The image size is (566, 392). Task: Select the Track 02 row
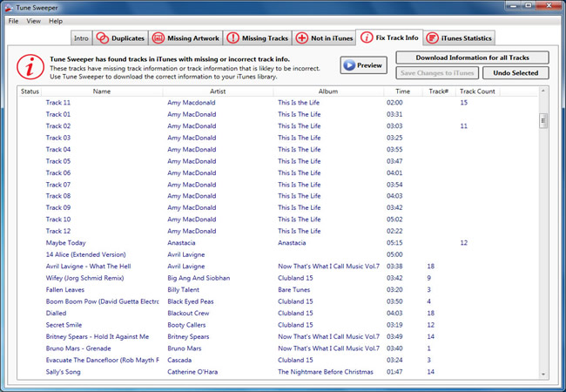277,126
